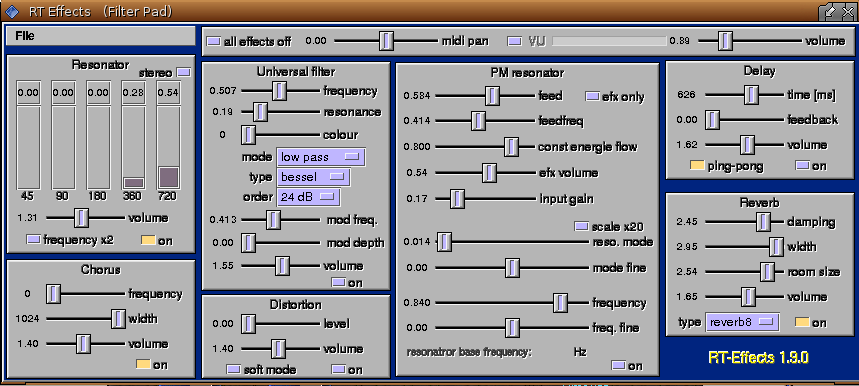Viewport: 859px width, 386px height.
Task: Open the filter type bessel dropdown
Action: click(313, 177)
